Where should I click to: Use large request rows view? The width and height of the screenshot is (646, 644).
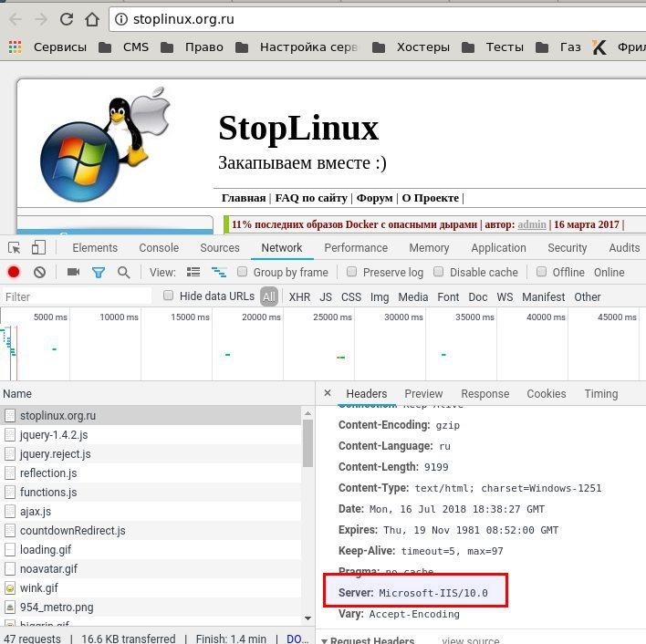pos(193,272)
